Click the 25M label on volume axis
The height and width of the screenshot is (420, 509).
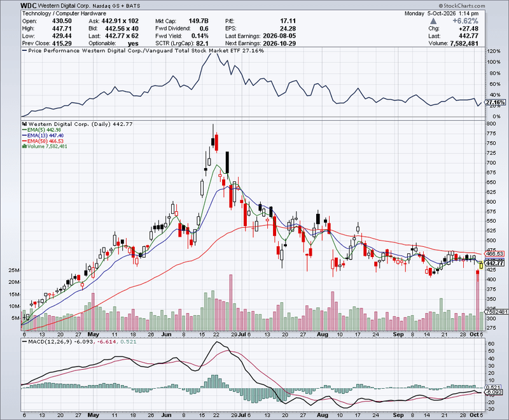(14, 270)
